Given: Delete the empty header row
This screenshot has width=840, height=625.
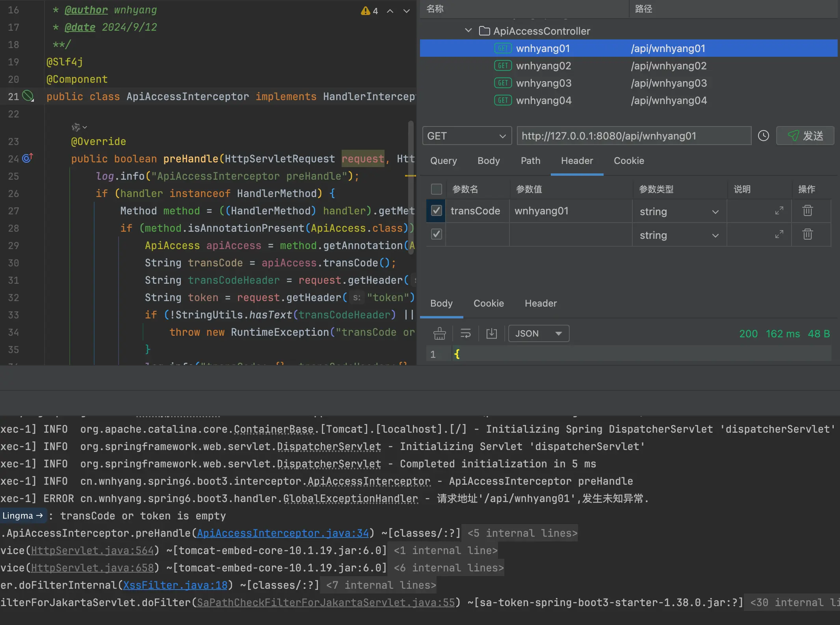Looking at the screenshot, I should pos(807,234).
